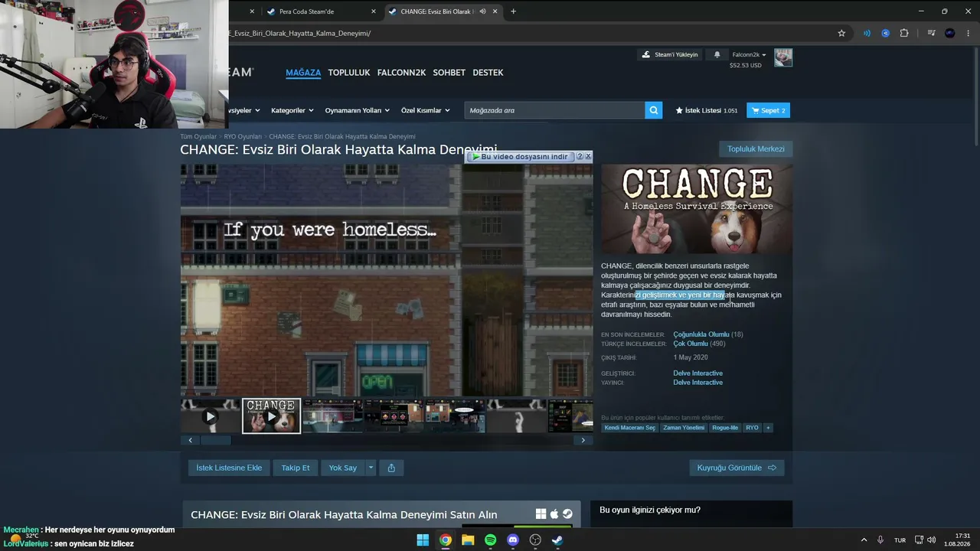Open the SOHBET menu

449,73
